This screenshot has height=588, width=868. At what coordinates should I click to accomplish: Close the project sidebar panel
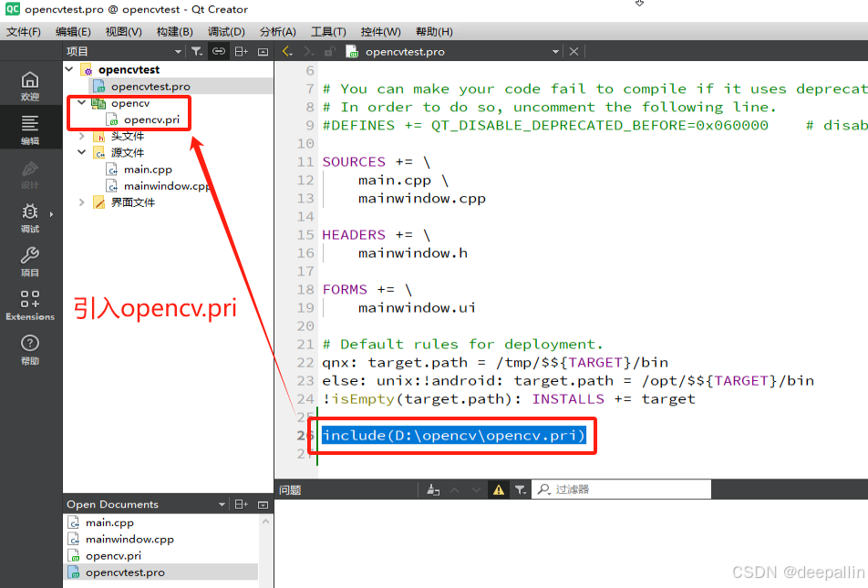click(x=263, y=51)
